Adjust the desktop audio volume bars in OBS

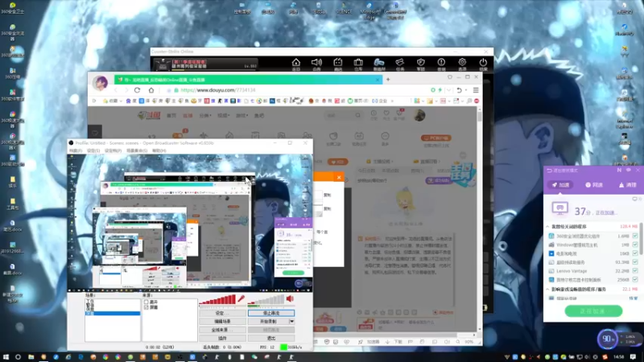(x=266, y=300)
